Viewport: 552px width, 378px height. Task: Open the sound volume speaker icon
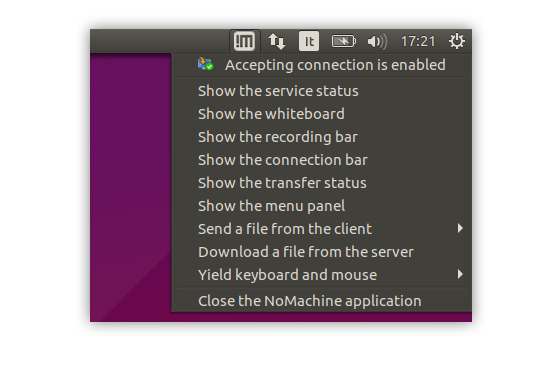click(x=377, y=42)
